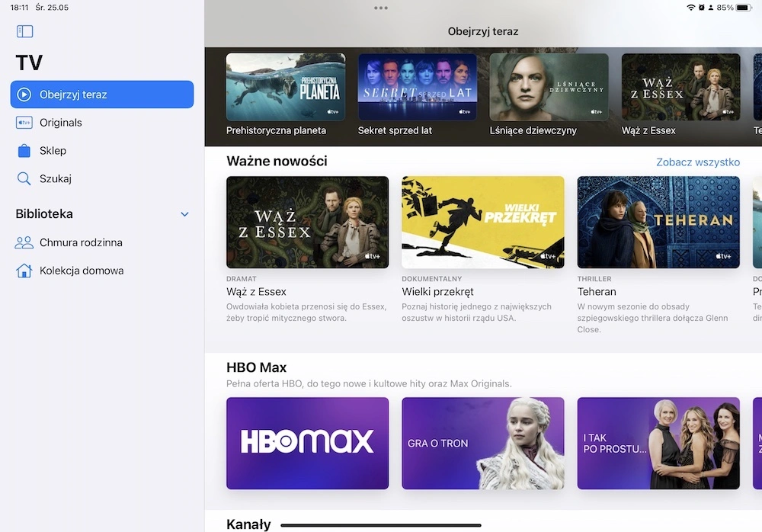762x532 pixels.
Task: Select the Obejrzyj teraz sidebar item
Action: point(102,95)
